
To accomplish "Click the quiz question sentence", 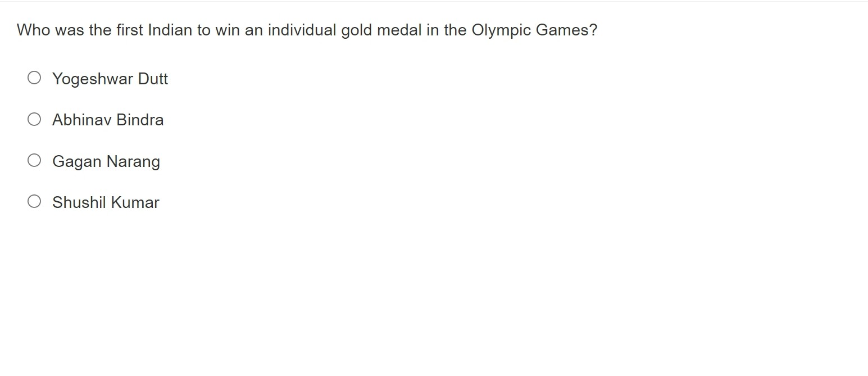I will 307,30.
